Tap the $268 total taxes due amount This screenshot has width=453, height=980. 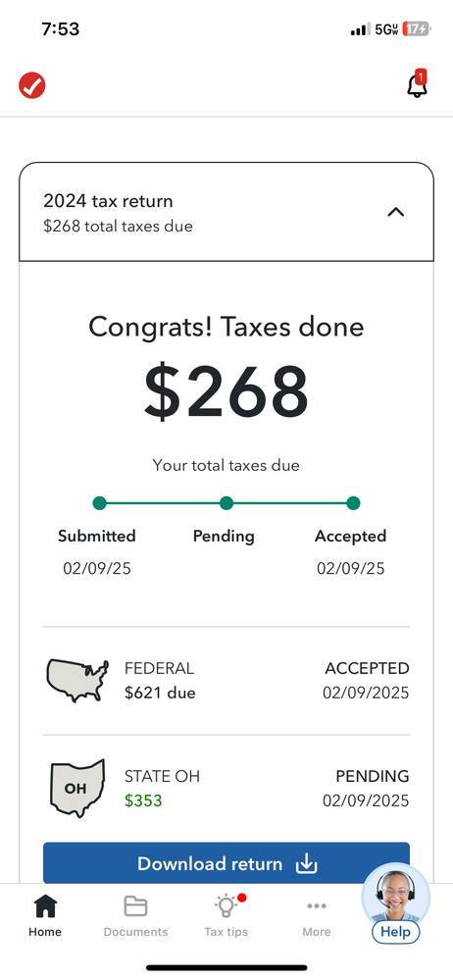click(x=226, y=390)
